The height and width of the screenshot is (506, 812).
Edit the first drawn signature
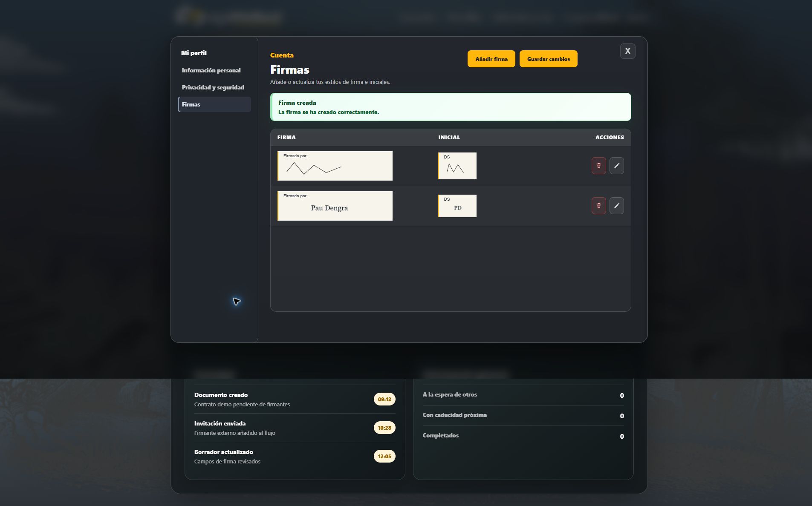click(616, 166)
